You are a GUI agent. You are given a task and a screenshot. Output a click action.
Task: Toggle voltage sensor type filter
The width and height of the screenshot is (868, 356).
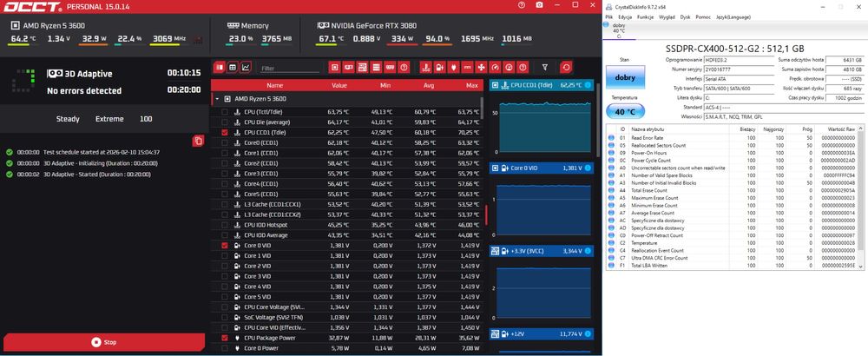click(x=439, y=67)
